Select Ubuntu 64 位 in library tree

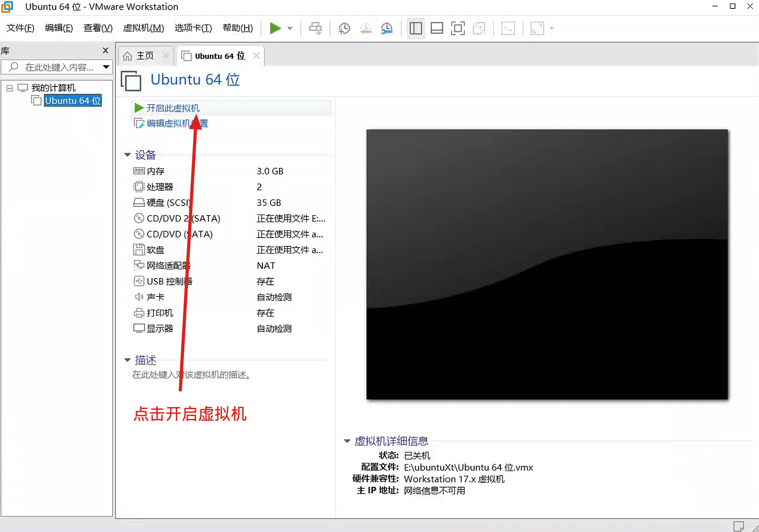[73, 101]
